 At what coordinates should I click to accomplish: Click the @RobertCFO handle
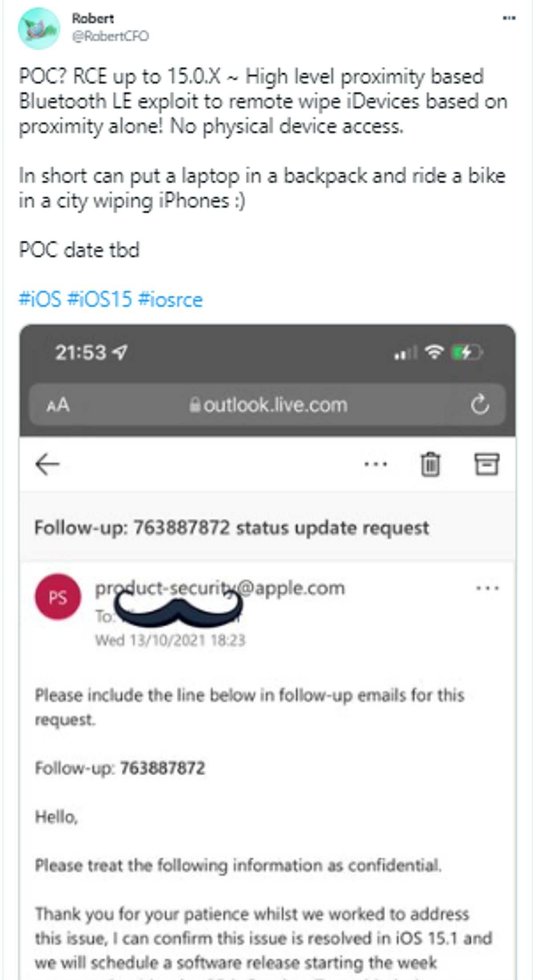point(110,36)
